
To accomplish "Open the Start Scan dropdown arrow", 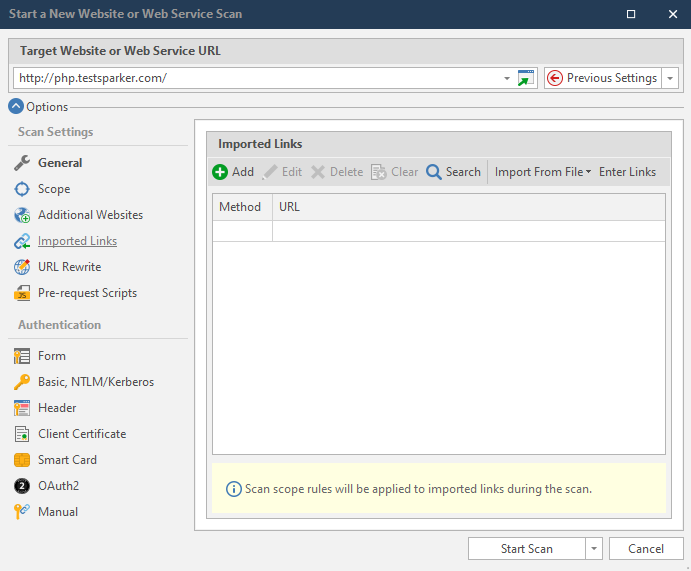I will coord(594,549).
